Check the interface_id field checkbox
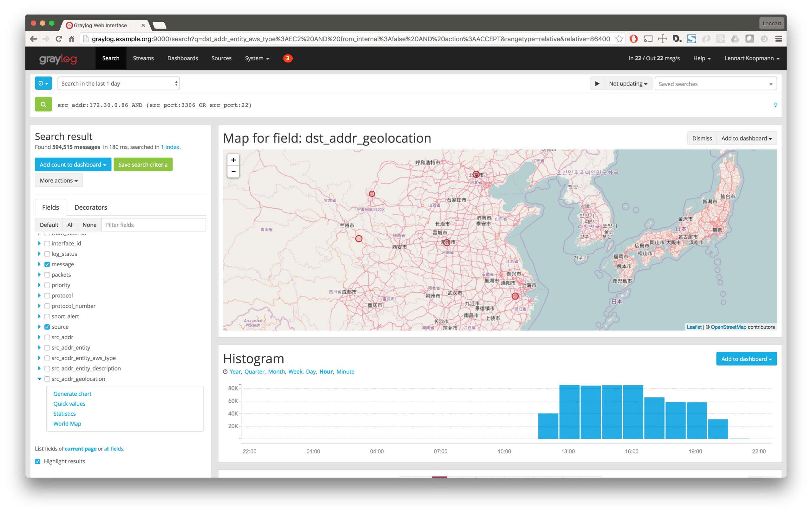 47,243
